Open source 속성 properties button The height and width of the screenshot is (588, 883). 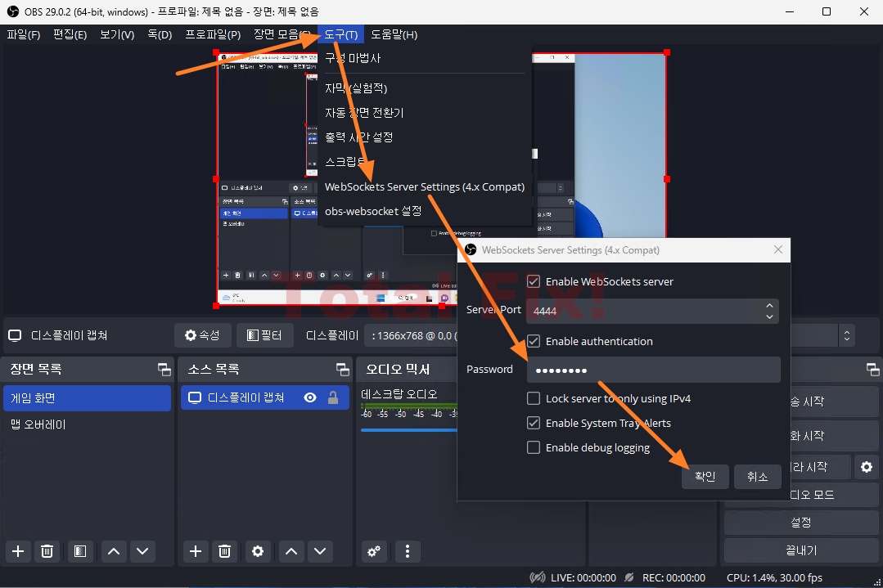tap(203, 335)
